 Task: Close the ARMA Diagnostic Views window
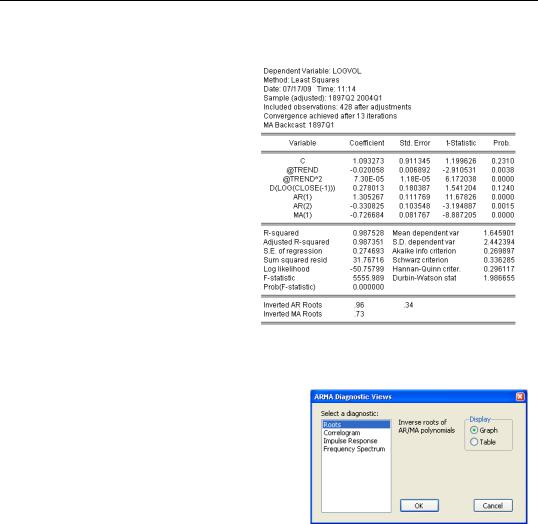pyautogui.click(x=520, y=397)
